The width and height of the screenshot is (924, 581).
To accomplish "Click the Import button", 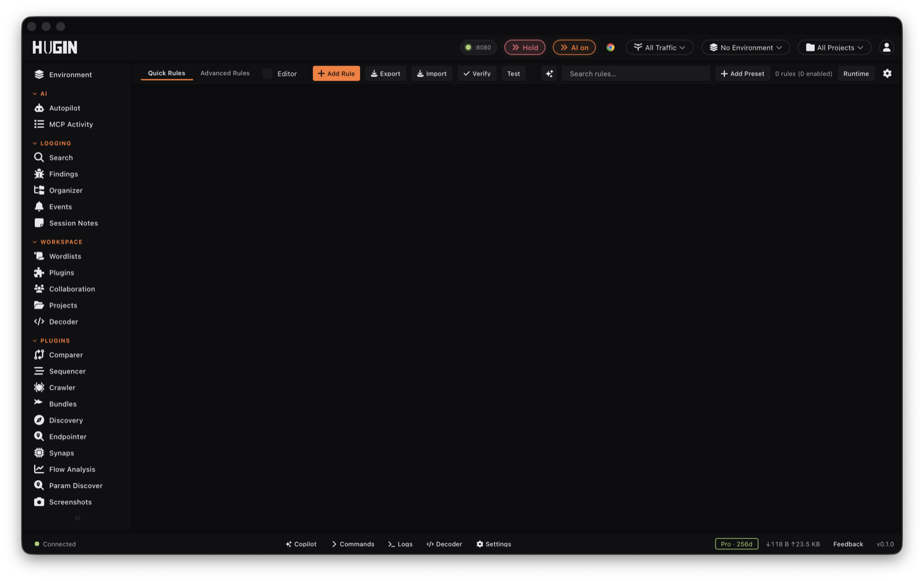I will tap(432, 74).
